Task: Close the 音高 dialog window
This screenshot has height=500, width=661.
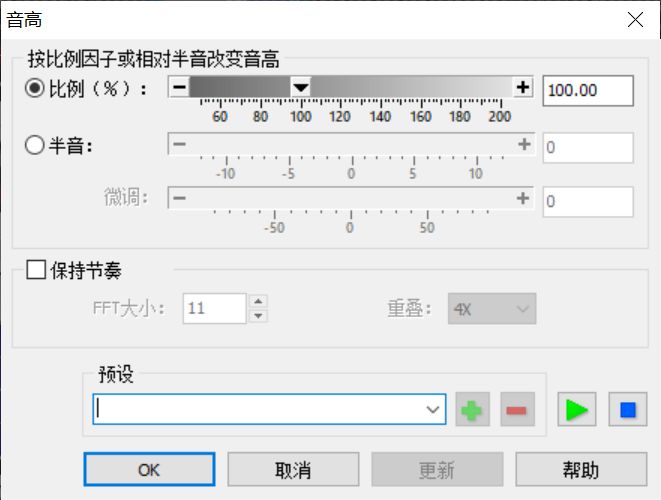Action: (635, 19)
